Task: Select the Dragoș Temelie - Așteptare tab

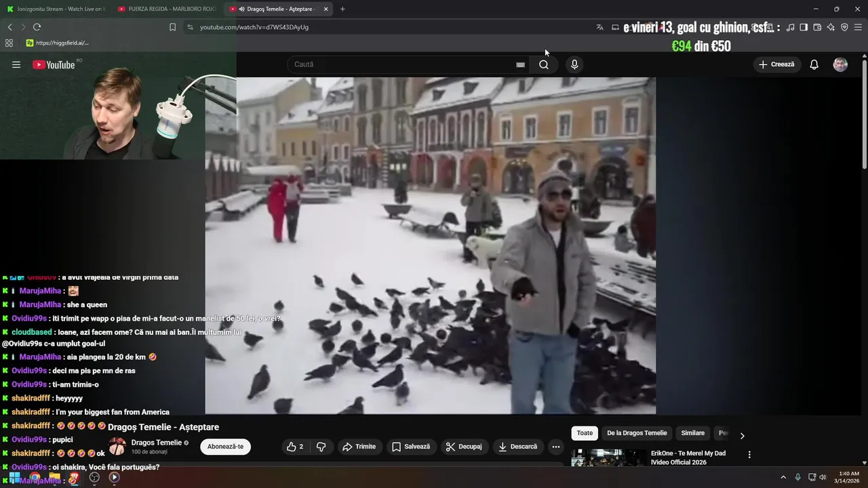Action: [278, 9]
